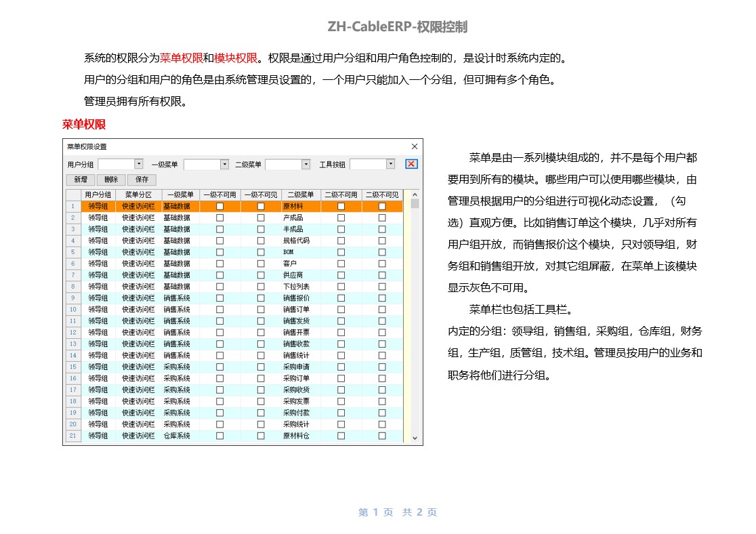Expand the 一级菜单 filter dropdown

click(224, 164)
